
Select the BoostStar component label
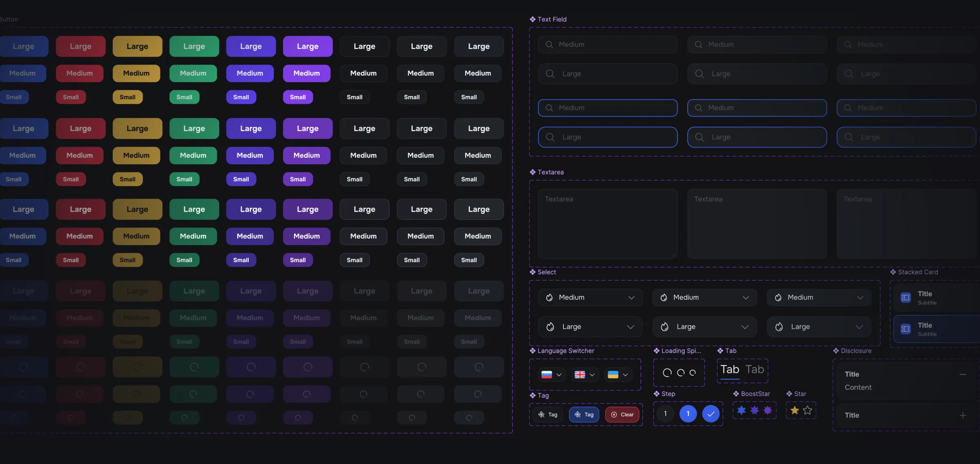coord(755,394)
